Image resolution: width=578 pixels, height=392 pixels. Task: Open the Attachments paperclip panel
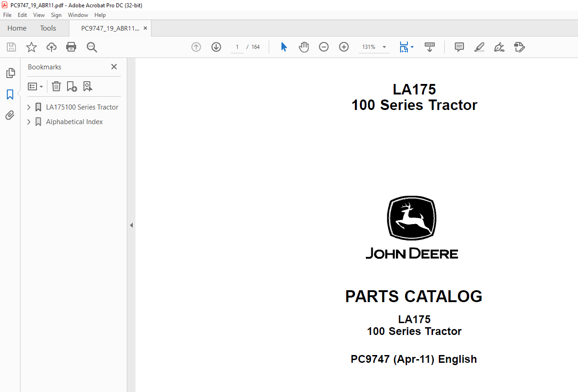(10, 115)
